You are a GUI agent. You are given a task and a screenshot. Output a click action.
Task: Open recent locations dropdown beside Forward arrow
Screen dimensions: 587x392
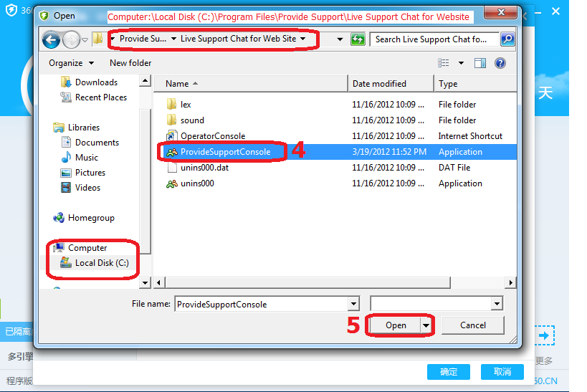pos(85,39)
